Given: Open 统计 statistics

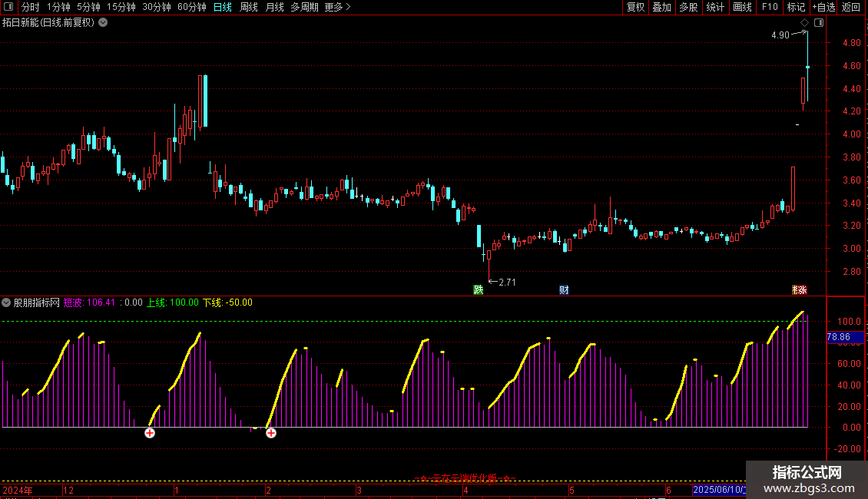Looking at the screenshot, I should 715,7.
